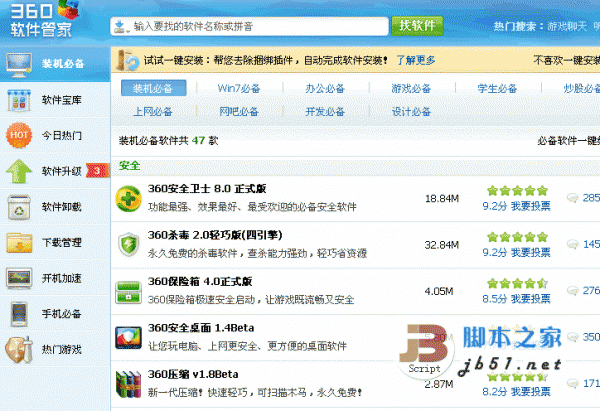Screen dimensions: 600x411
Task: Click the 32.84M file size text
Action: (x=442, y=245)
